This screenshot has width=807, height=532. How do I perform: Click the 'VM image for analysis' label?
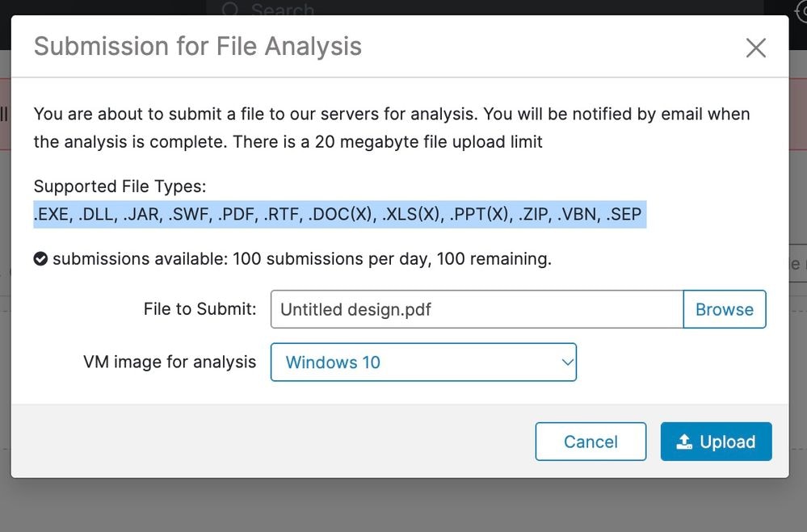pos(170,362)
